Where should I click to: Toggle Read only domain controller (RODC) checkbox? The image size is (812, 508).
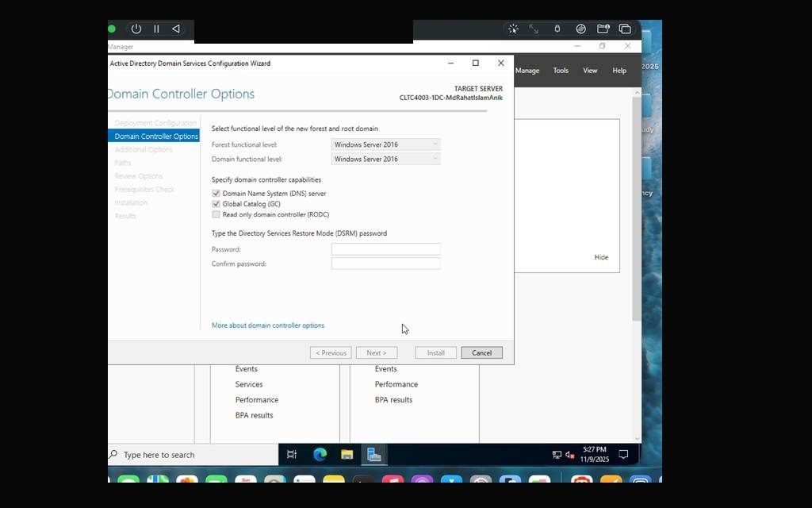(216, 214)
